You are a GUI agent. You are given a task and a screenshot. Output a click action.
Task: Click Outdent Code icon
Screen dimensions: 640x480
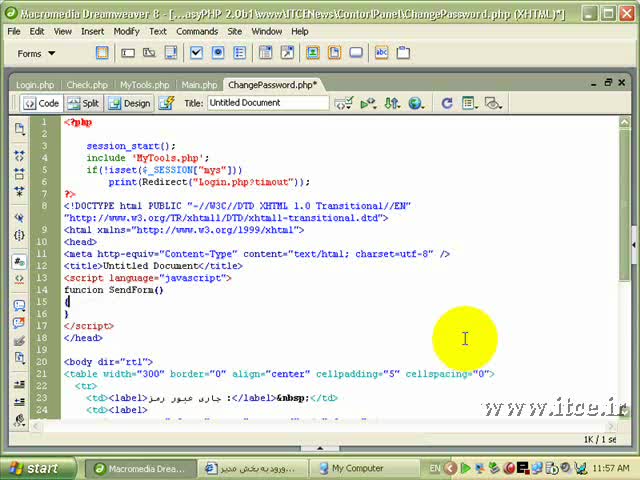coord(19,402)
